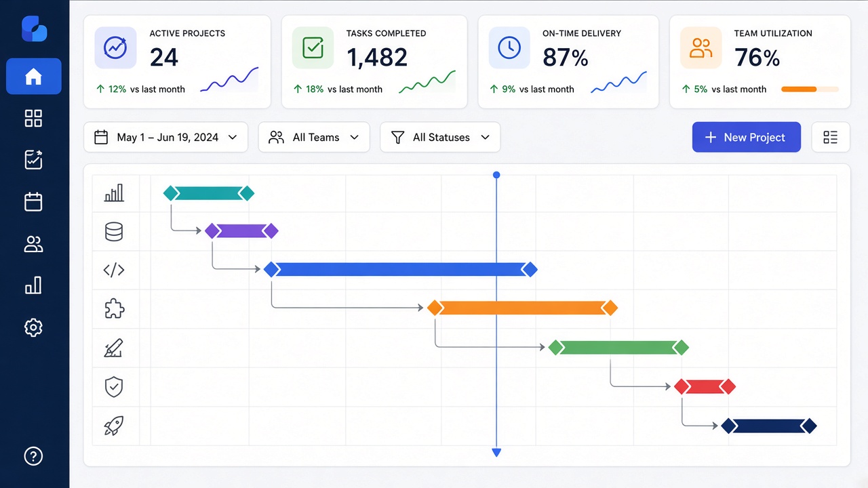Click the Tasks Completed green sparkline chart
Screen dimensions: 868x488
427,81
